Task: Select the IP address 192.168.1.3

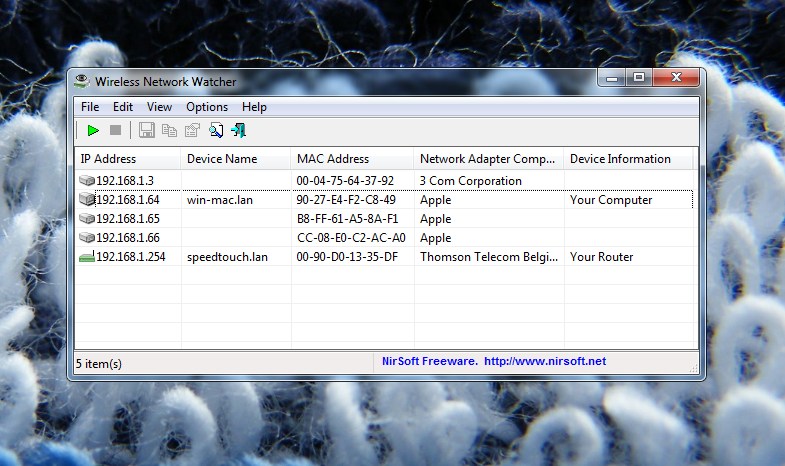Action: tap(125, 181)
